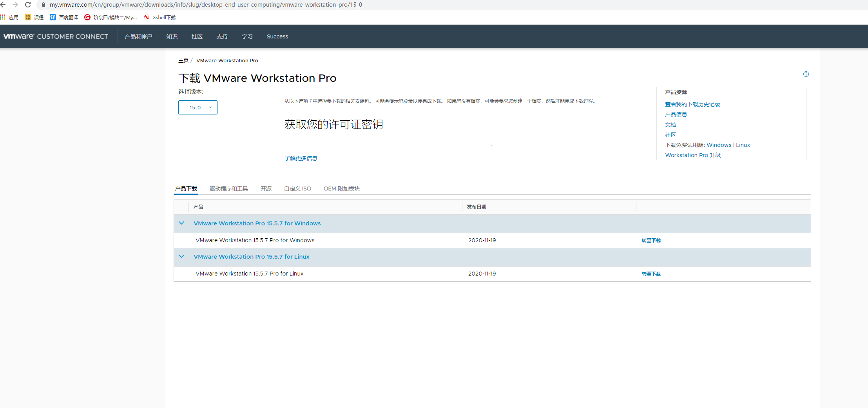Open 查看我的下载历史记录 link
Image resolution: width=868 pixels, height=408 pixels.
692,104
